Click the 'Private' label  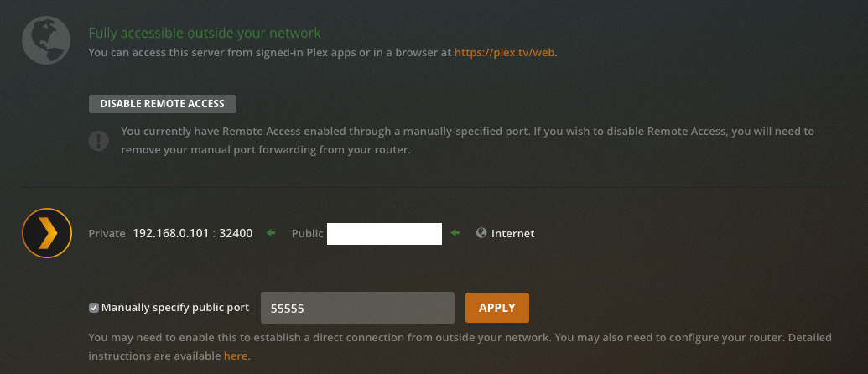(107, 233)
